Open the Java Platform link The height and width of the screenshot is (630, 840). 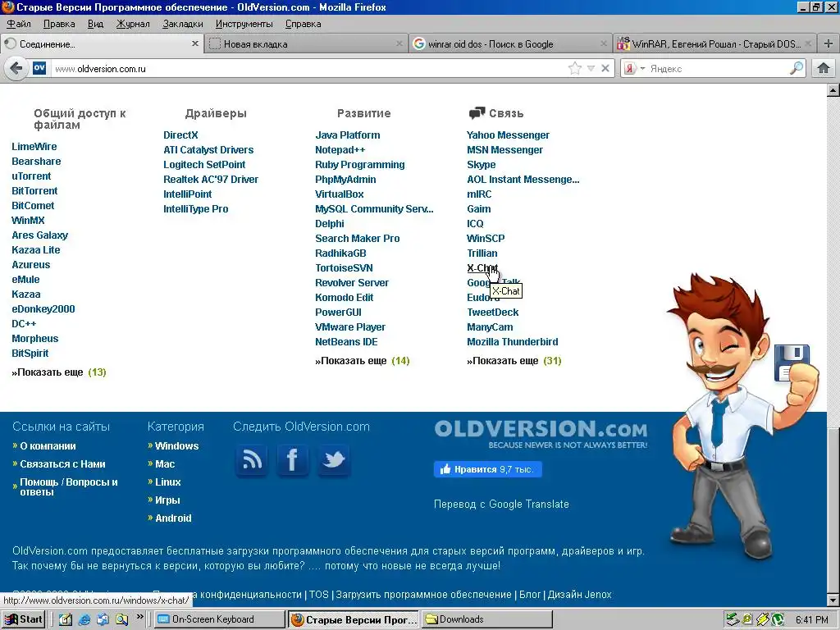pos(348,135)
